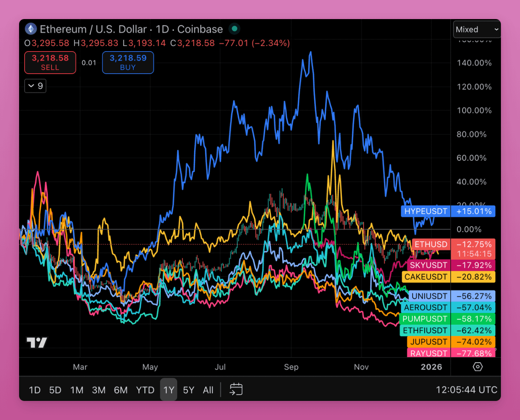Screen dimensions: 520x420
Task: Click the −58.17% value on the scale
Action: click(474, 319)
